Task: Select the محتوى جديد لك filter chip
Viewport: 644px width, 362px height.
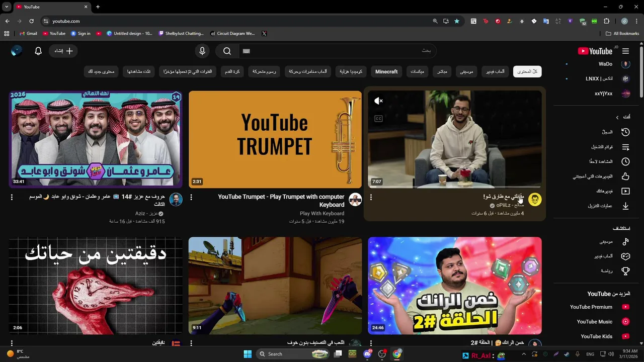Action: tap(102, 71)
